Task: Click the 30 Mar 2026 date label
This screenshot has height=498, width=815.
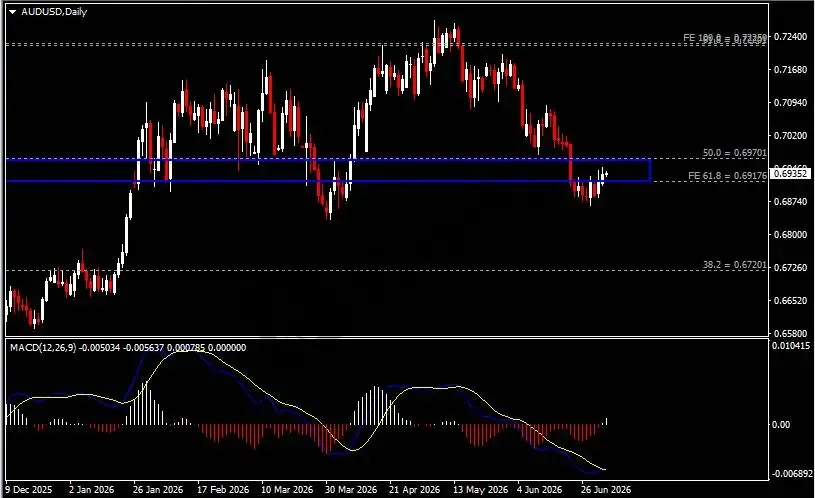Action: 351,490
